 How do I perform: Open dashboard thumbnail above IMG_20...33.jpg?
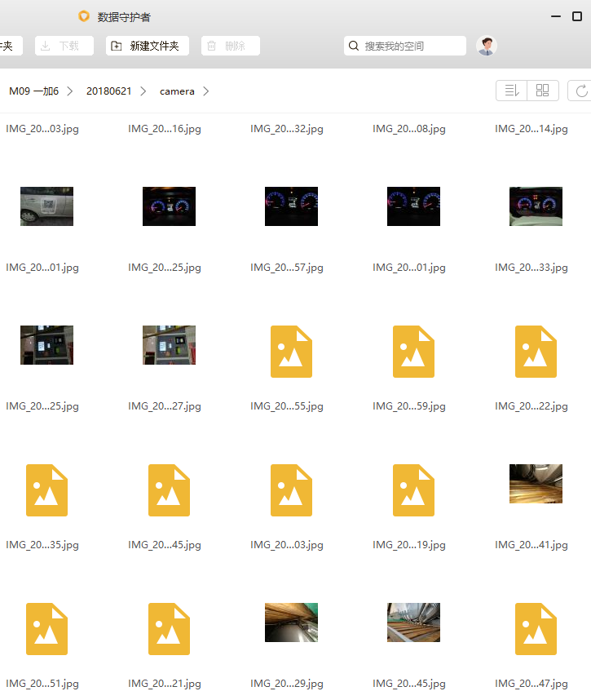tap(536, 206)
